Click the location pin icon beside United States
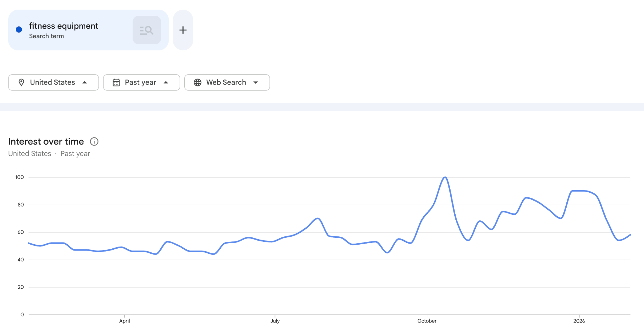 click(21, 82)
